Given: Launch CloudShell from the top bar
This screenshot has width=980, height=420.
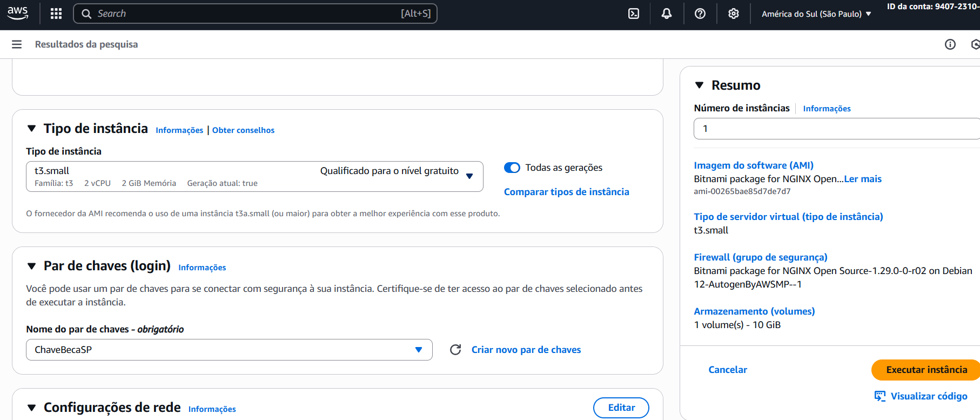Looking at the screenshot, I should coord(634,14).
